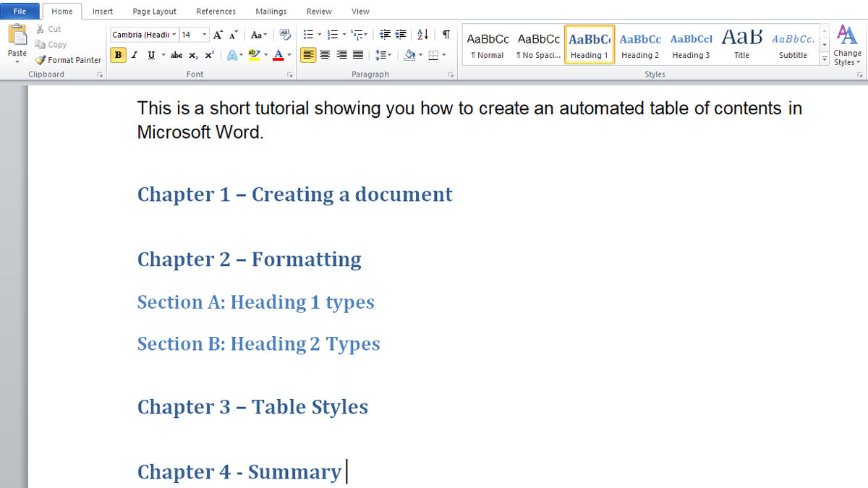Toggle Italic formatting
The image size is (868, 488).
[135, 55]
